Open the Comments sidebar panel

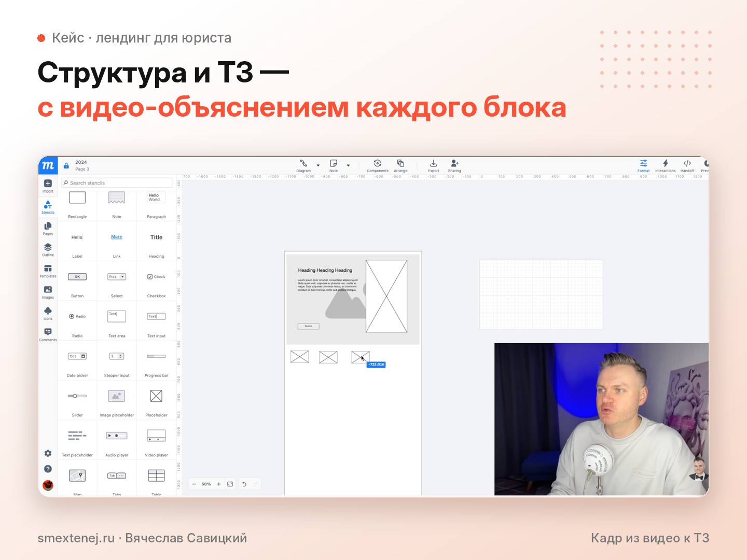(48, 334)
